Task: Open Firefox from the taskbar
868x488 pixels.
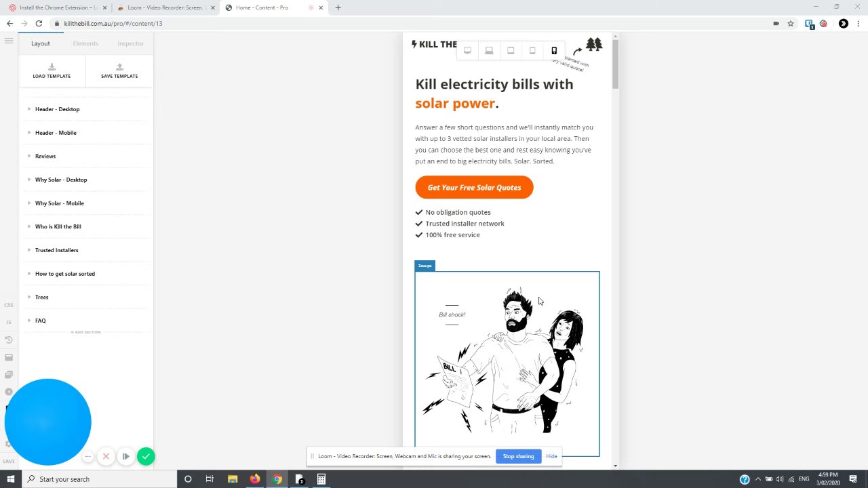Action: pos(254,479)
